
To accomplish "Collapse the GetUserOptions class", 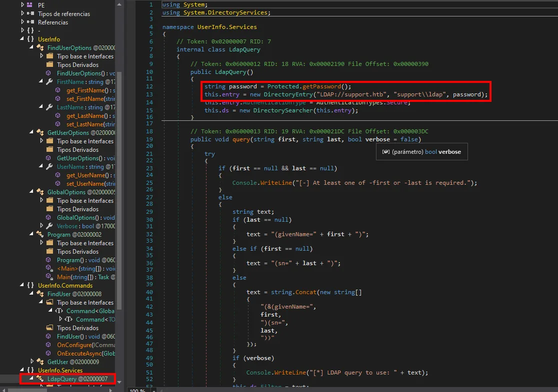I will point(31,132).
